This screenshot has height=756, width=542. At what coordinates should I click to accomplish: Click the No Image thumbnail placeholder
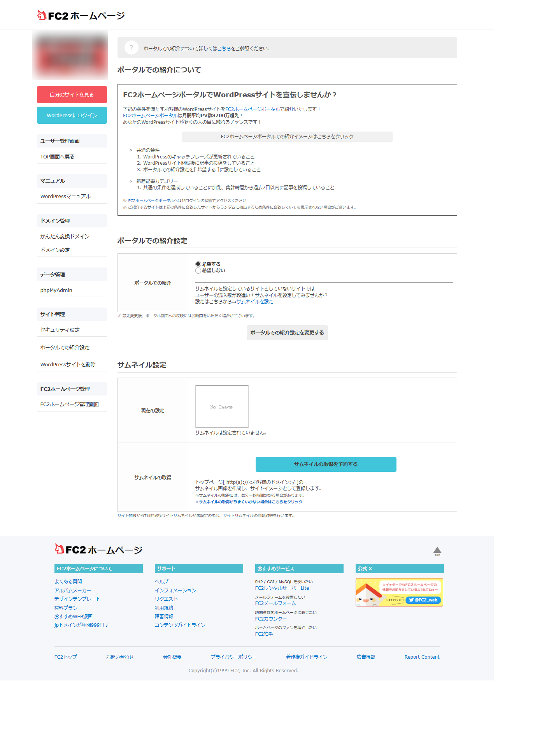pos(222,406)
